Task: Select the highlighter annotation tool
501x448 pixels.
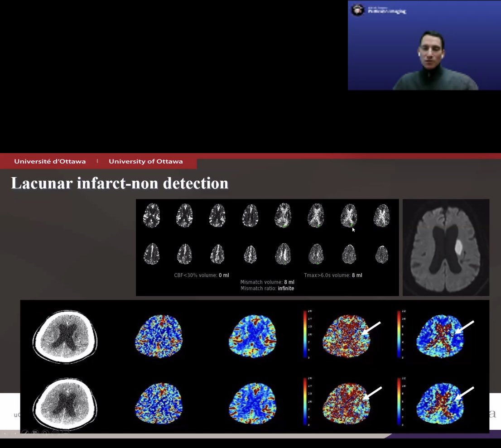Action: point(35,433)
